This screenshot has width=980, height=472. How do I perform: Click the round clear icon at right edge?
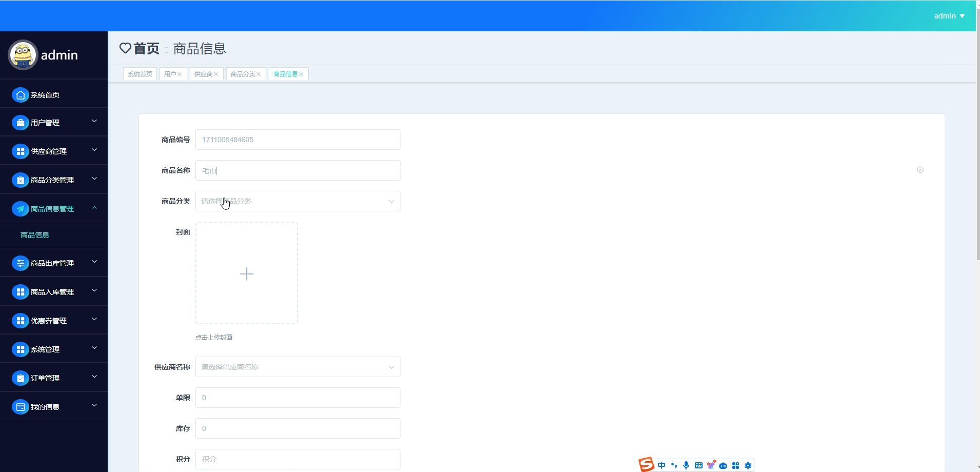click(x=920, y=170)
